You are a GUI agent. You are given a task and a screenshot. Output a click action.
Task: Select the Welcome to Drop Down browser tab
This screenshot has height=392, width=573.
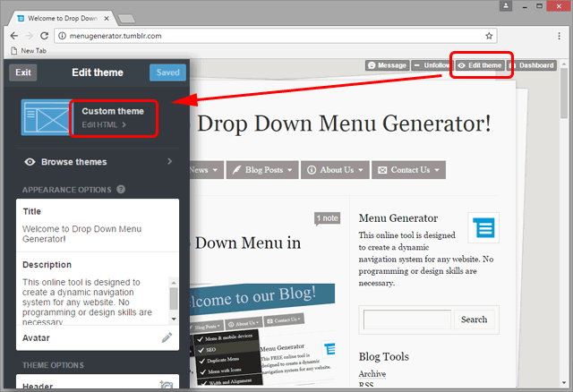63,17
